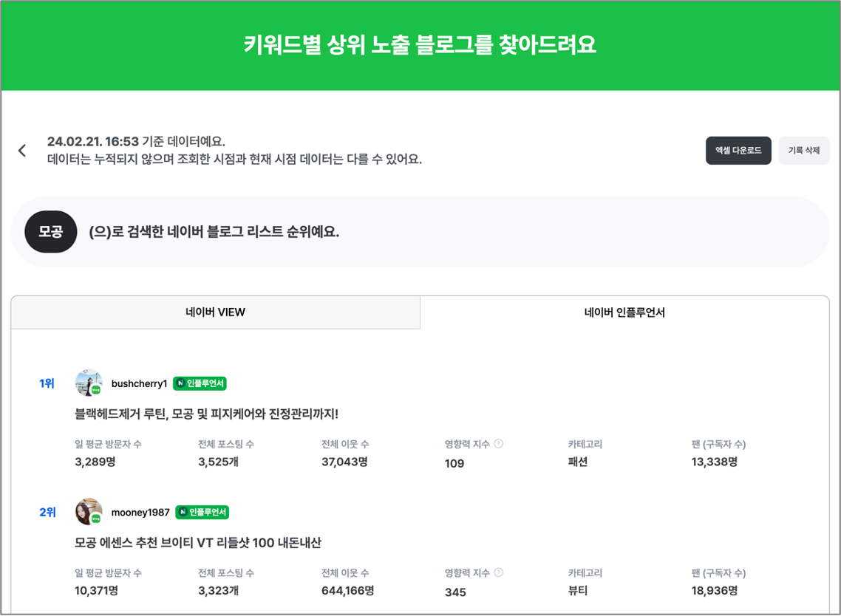Open mooney1987 profile avatar

pos(89,511)
